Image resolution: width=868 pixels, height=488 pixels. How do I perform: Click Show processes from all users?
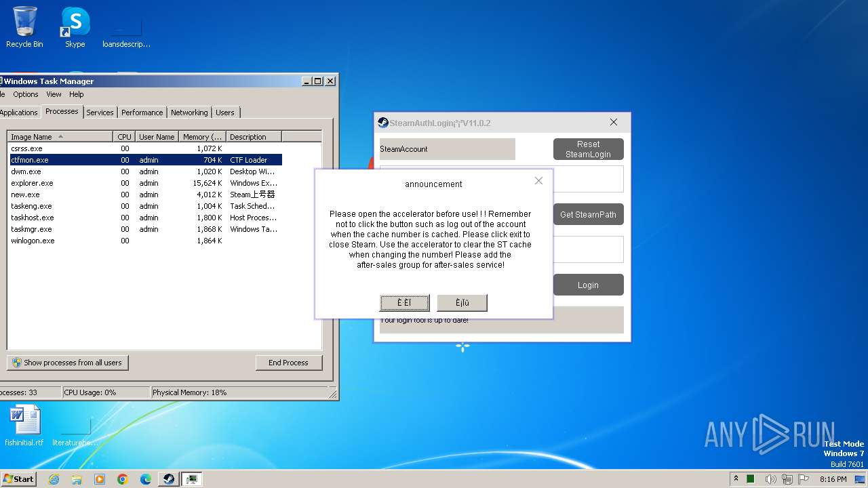[x=67, y=363]
